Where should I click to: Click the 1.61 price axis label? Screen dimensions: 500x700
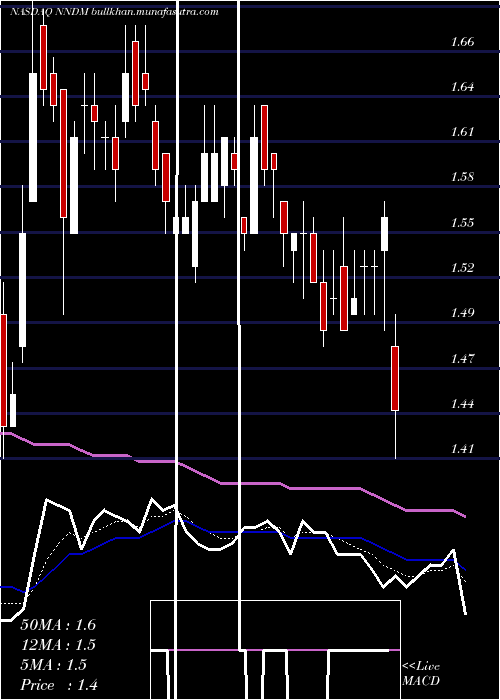click(462, 132)
